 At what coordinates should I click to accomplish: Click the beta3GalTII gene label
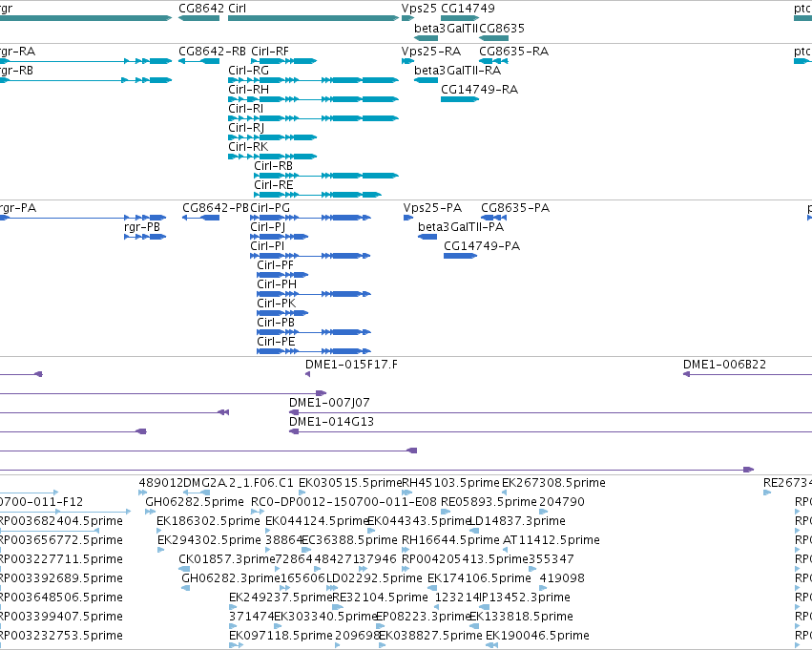pos(446,28)
